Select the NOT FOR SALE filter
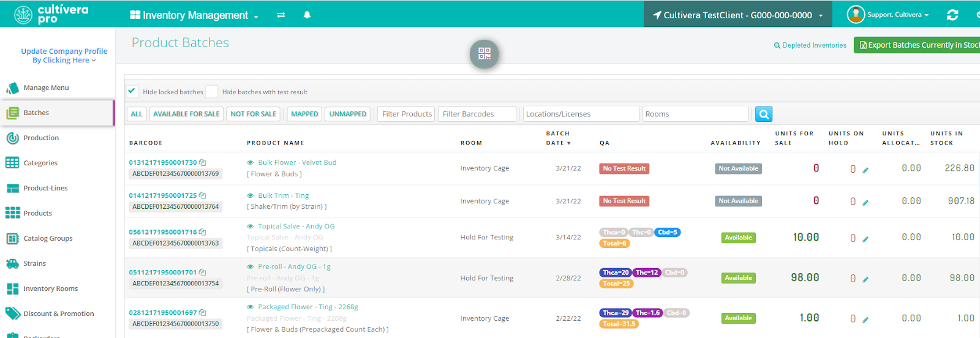The width and height of the screenshot is (980, 338). coord(254,114)
